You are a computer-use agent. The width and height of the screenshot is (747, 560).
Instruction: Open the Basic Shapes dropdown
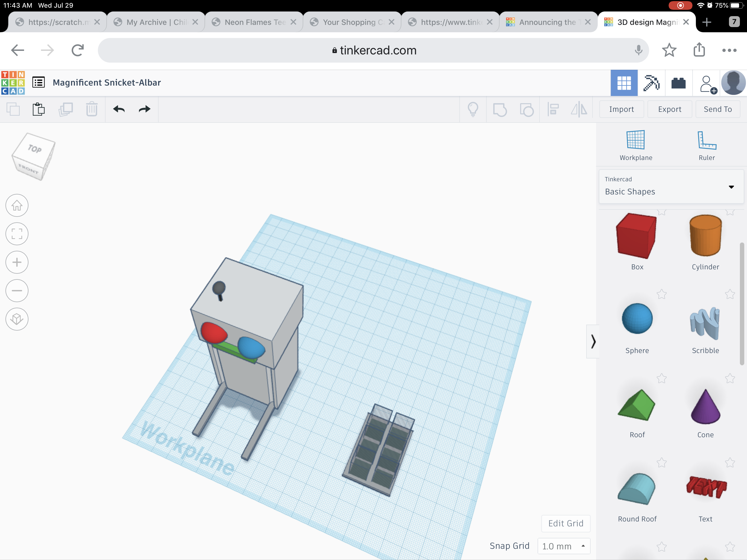coord(671,186)
